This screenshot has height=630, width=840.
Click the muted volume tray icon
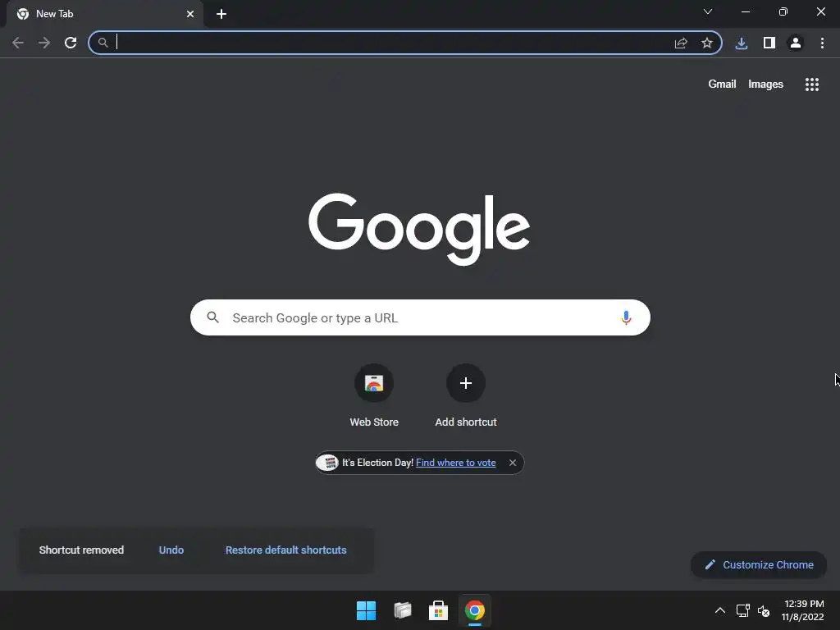click(x=764, y=610)
